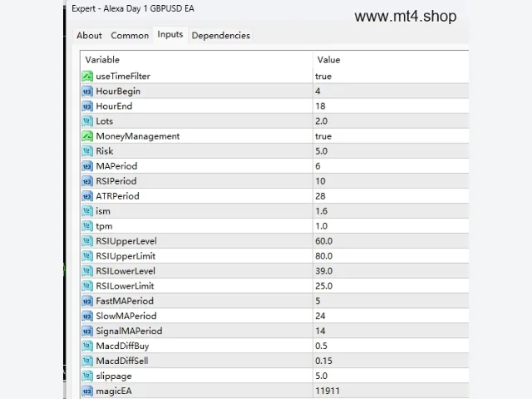Click the magicEA value 11911
Viewport: 532px width, 399px height.
(328, 392)
